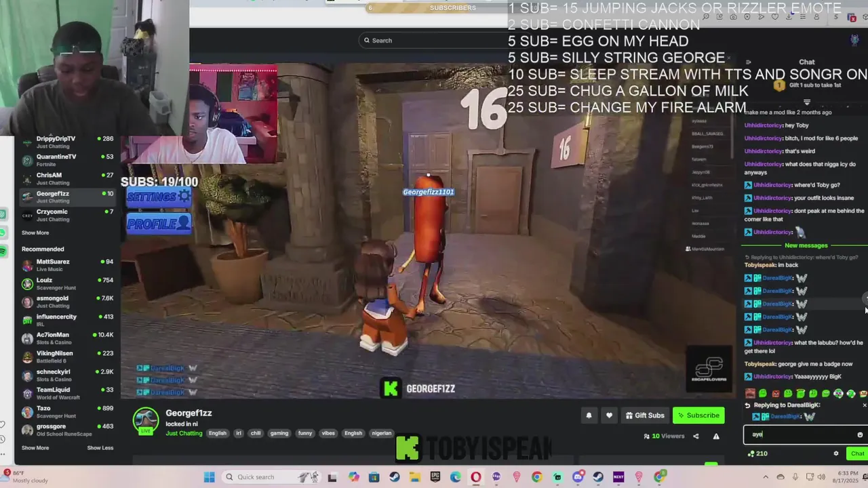Open TeamLiquid recommended channel
868x488 pixels.
click(x=67, y=393)
